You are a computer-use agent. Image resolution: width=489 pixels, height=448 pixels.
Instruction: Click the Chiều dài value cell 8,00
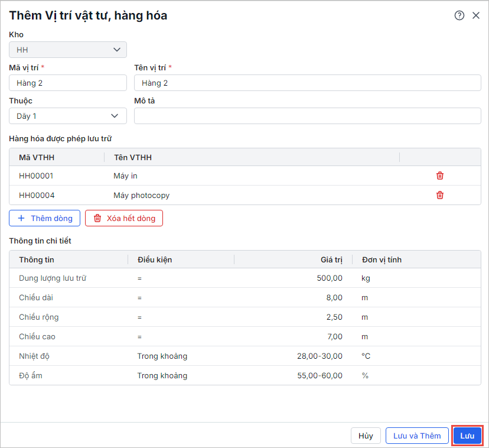click(x=334, y=297)
